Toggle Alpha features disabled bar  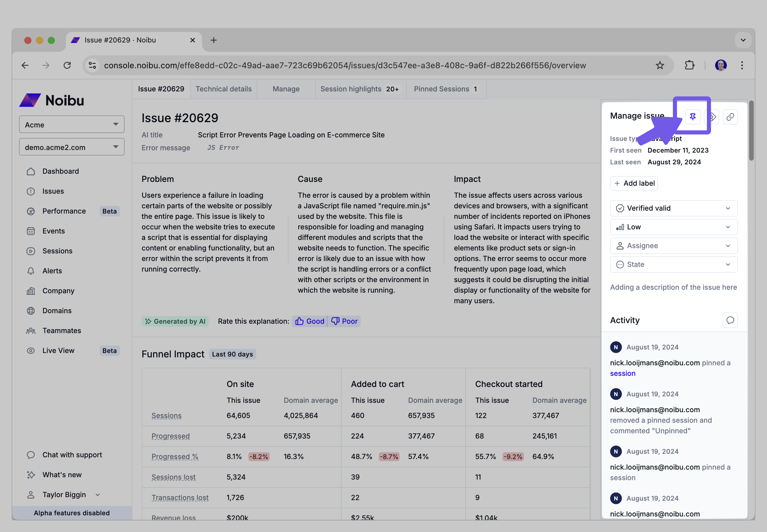72,513
